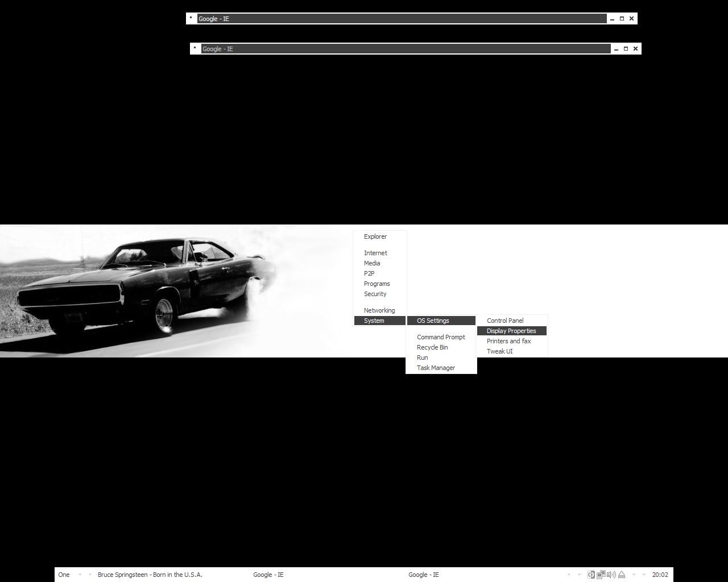Select the highlighted System menu entry
Viewport: 728px width, 582px height.
[380, 321]
